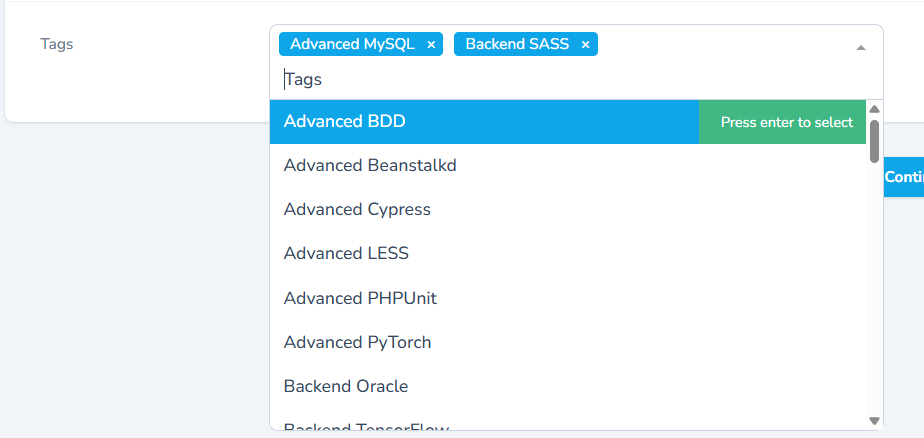
Task: Select the Backend Oracle option
Action: coord(346,386)
